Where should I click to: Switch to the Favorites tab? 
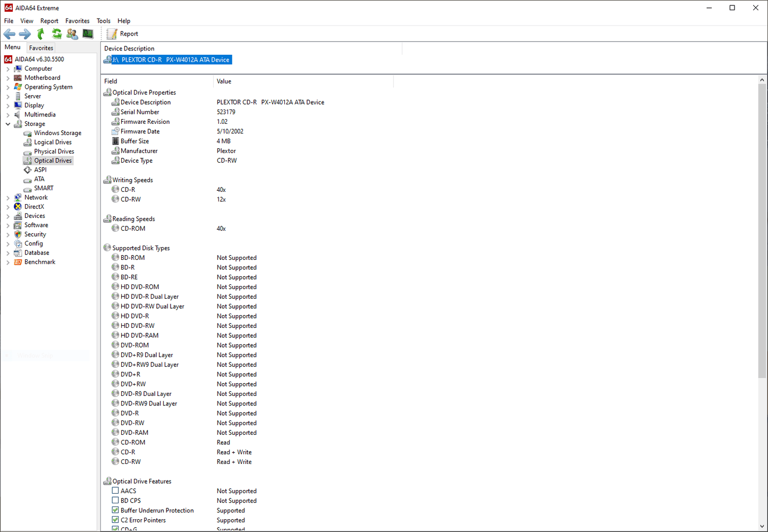tap(41, 48)
